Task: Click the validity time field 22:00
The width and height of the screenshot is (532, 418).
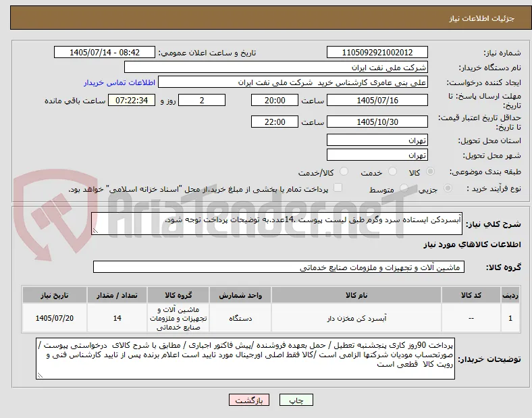Action: (275, 122)
